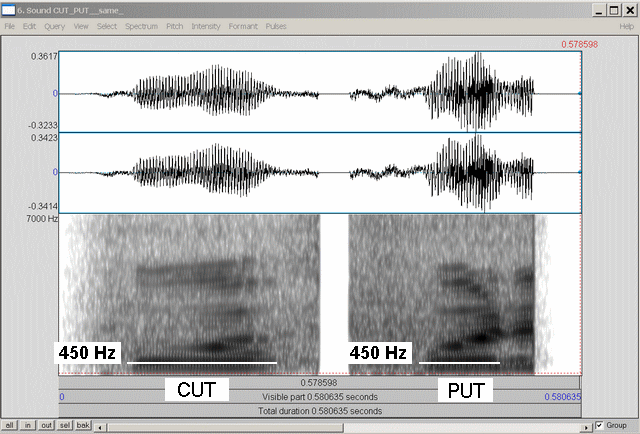Image resolution: width=640 pixels, height=434 pixels.
Task: Open the View menu
Action: coord(81,25)
